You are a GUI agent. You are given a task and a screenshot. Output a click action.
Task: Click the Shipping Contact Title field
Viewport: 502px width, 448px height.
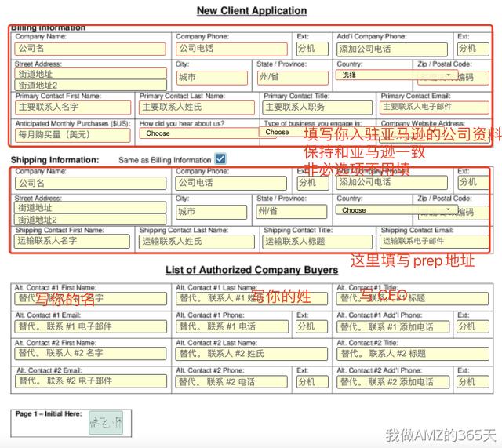317,242
